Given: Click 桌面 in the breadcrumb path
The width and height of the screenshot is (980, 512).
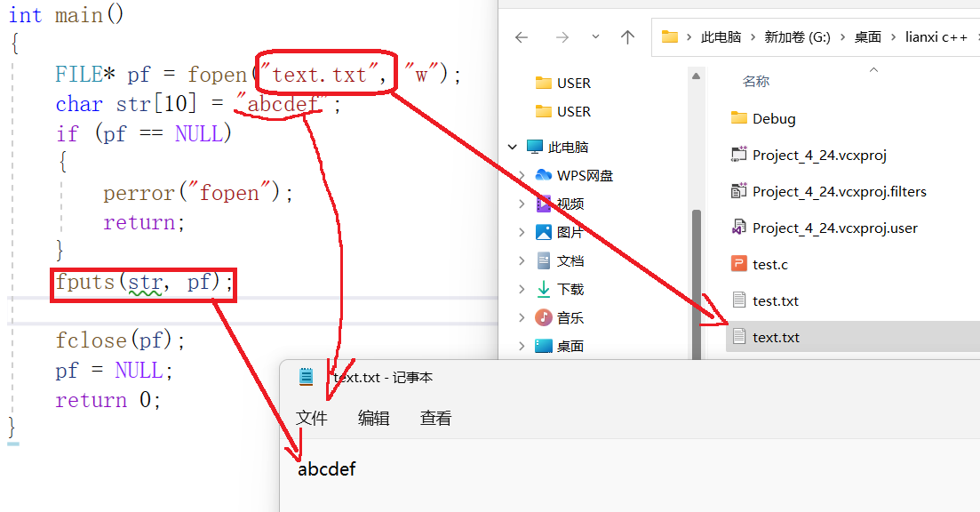Looking at the screenshot, I should click(x=868, y=36).
